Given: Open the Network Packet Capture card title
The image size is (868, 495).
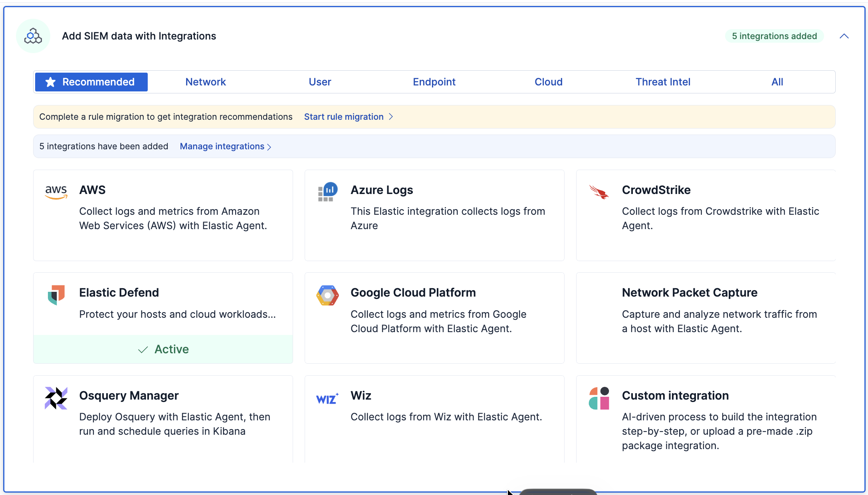Looking at the screenshot, I should 690,293.
